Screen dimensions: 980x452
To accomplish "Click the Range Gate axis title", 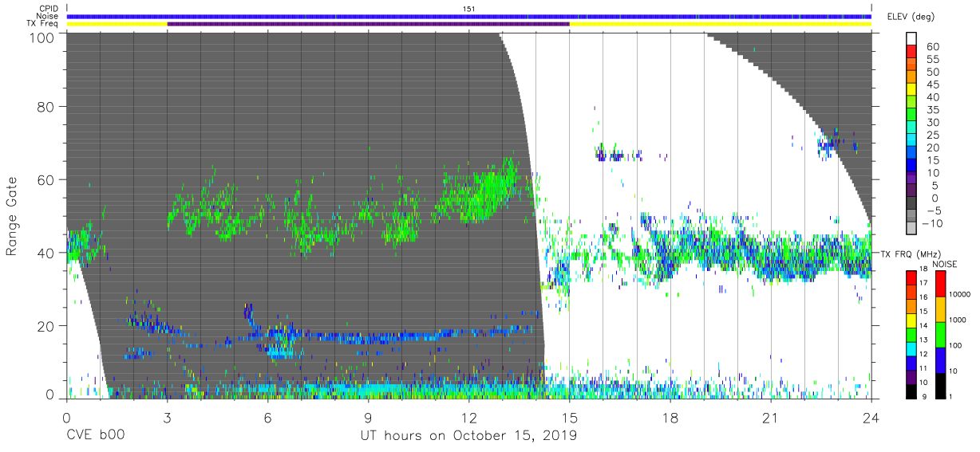I will (x=12, y=216).
